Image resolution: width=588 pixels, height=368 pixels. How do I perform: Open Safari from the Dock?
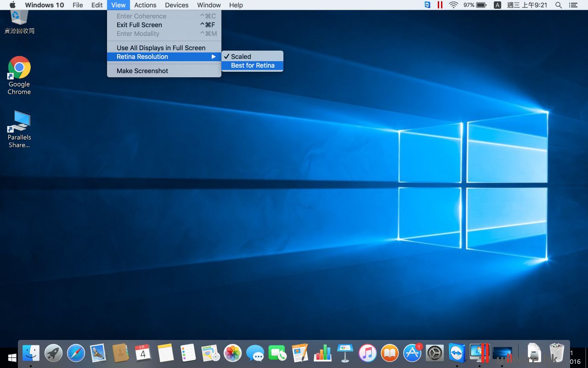click(x=76, y=353)
